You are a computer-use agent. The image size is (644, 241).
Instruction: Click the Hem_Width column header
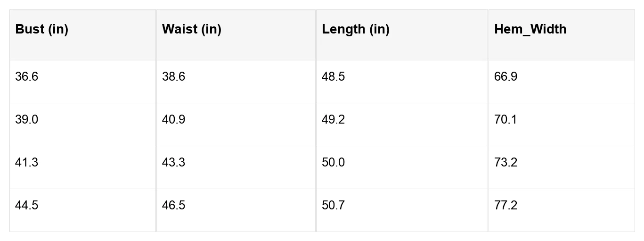pyautogui.click(x=562, y=35)
